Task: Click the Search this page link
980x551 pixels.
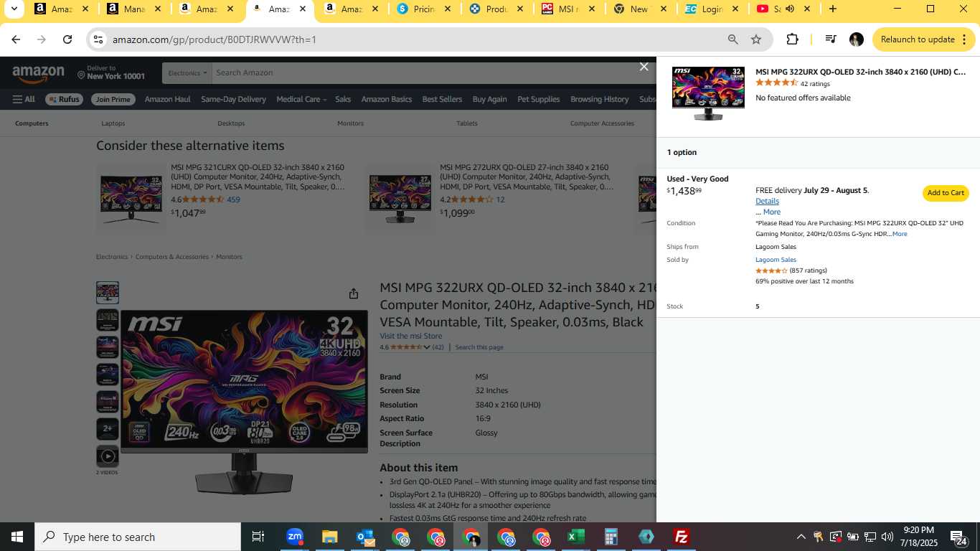Action: point(479,347)
